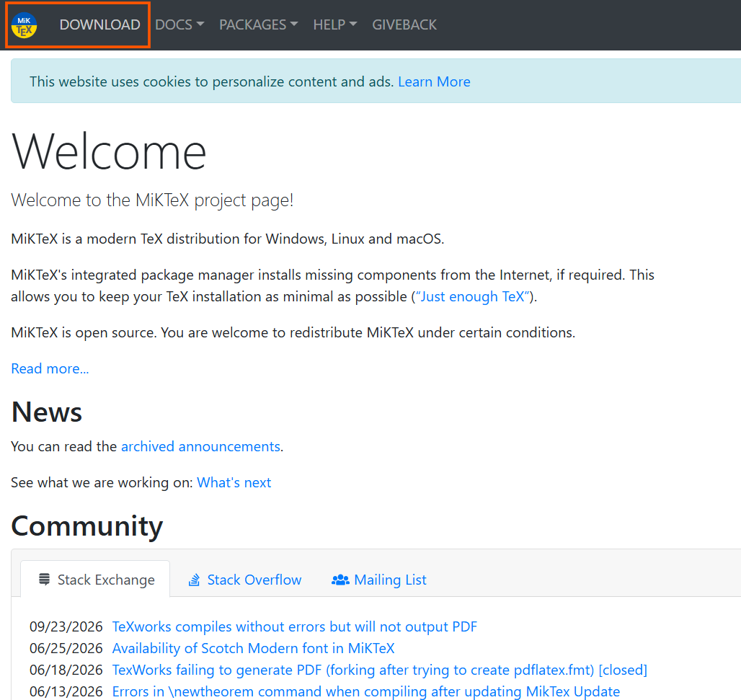This screenshot has height=700, width=741.
Task: Click "Welcome to the MiKTeX project page!" text
Action: pos(152,200)
